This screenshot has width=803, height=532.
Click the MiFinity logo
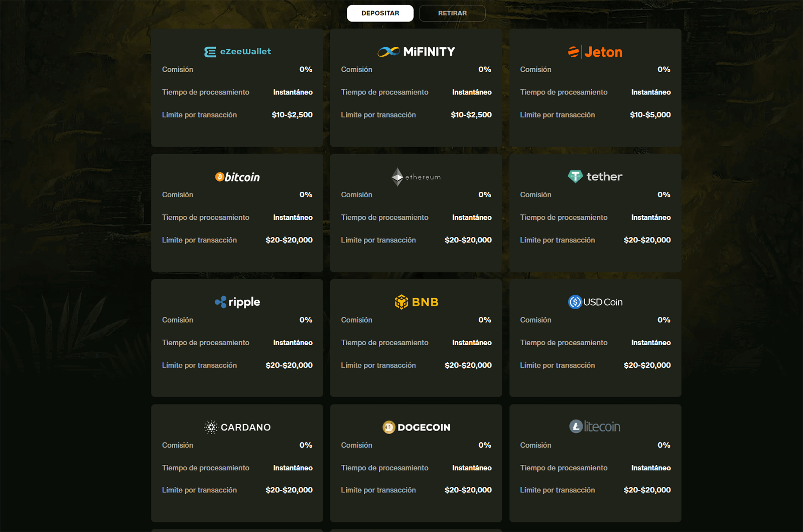tap(416, 51)
